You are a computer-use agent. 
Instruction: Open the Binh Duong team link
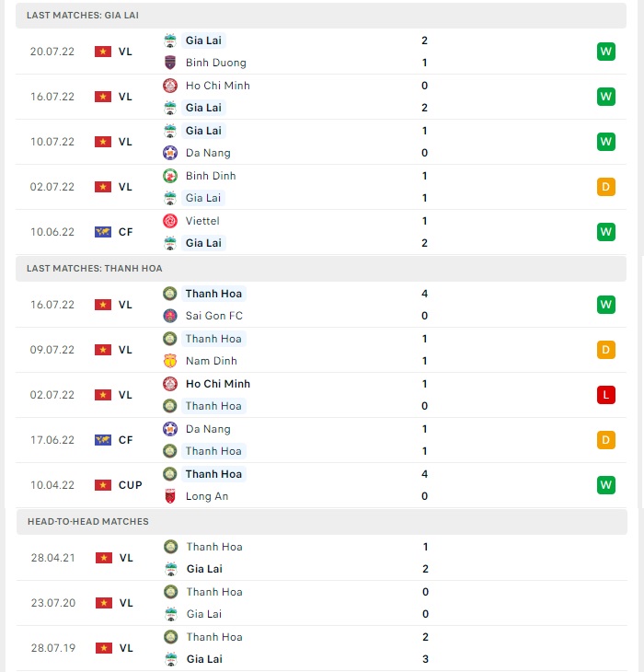pyautogui.click(x=216, y=63)
